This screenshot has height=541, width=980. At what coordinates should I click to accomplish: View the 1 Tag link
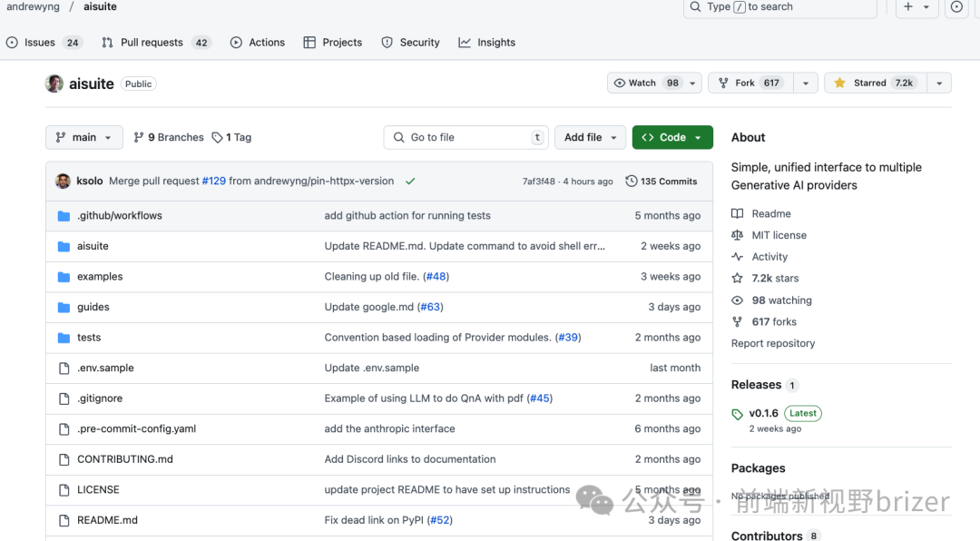pos(232,137)
